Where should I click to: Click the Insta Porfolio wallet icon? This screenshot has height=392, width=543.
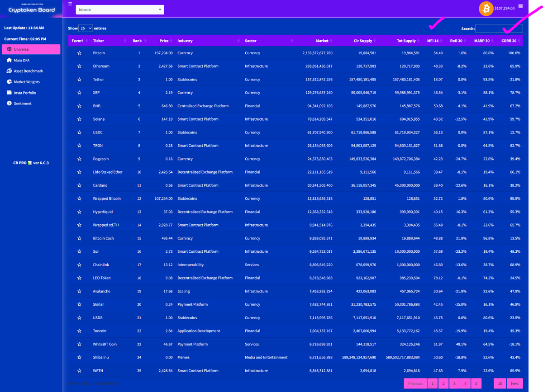pyautogui.click(x=10, y=93)
